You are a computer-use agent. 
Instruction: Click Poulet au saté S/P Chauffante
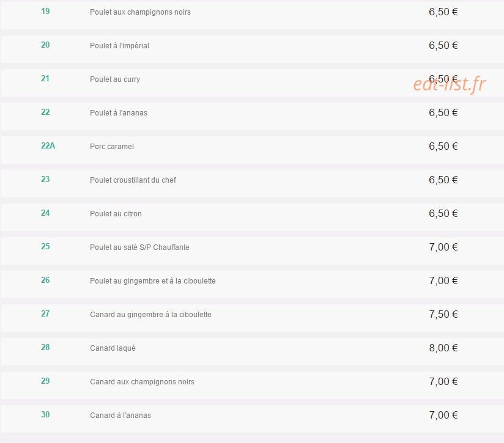139,247
